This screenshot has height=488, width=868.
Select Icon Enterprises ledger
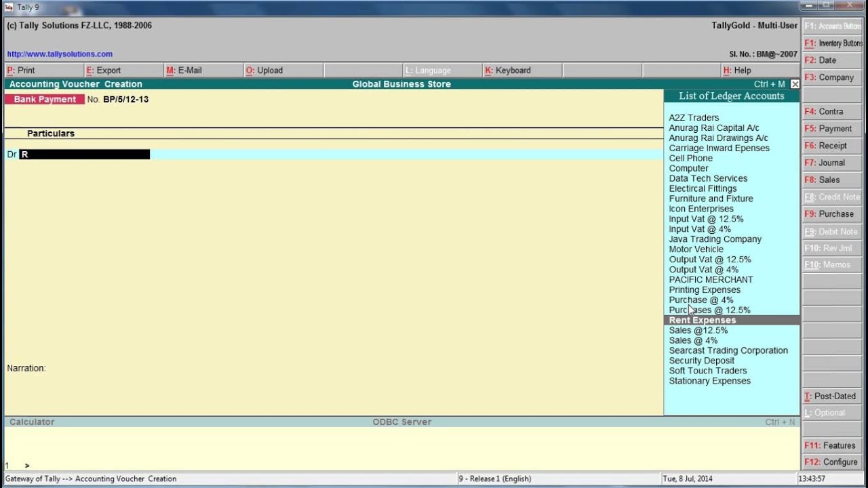coord(701,209)
